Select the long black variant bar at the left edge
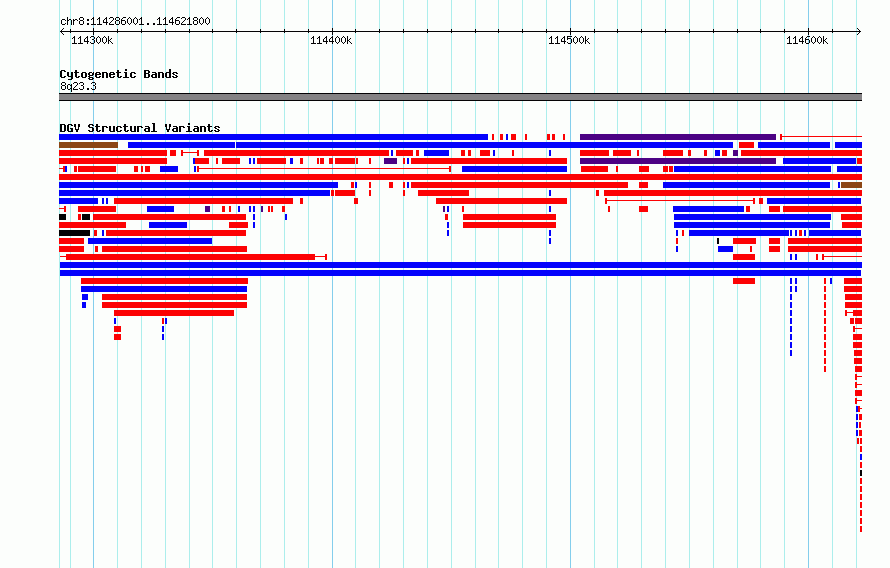This screenshot has width=890, height=568. pos(74,233)
